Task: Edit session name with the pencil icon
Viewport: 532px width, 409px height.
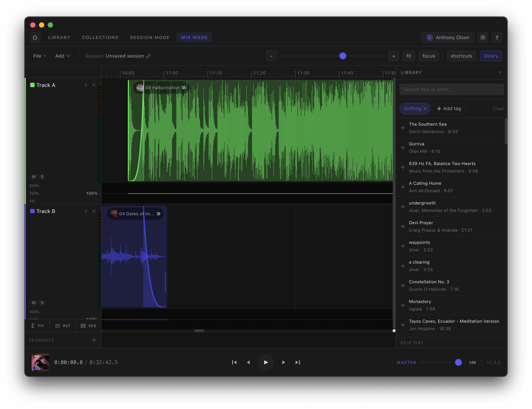Action: coord(148,56)
